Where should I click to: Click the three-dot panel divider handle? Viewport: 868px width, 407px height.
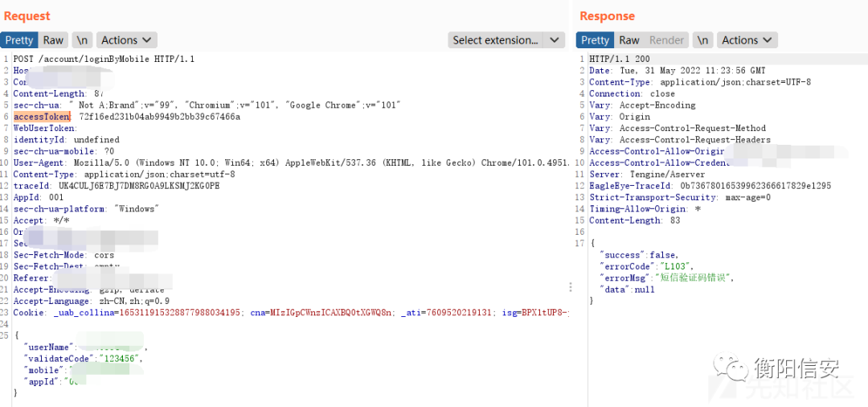(571, 287)
